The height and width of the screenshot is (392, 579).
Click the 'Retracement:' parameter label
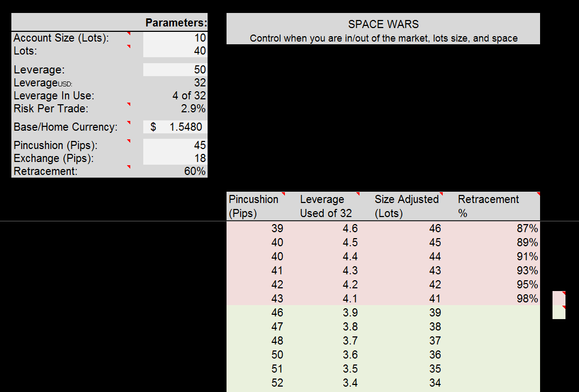[45, 171]
